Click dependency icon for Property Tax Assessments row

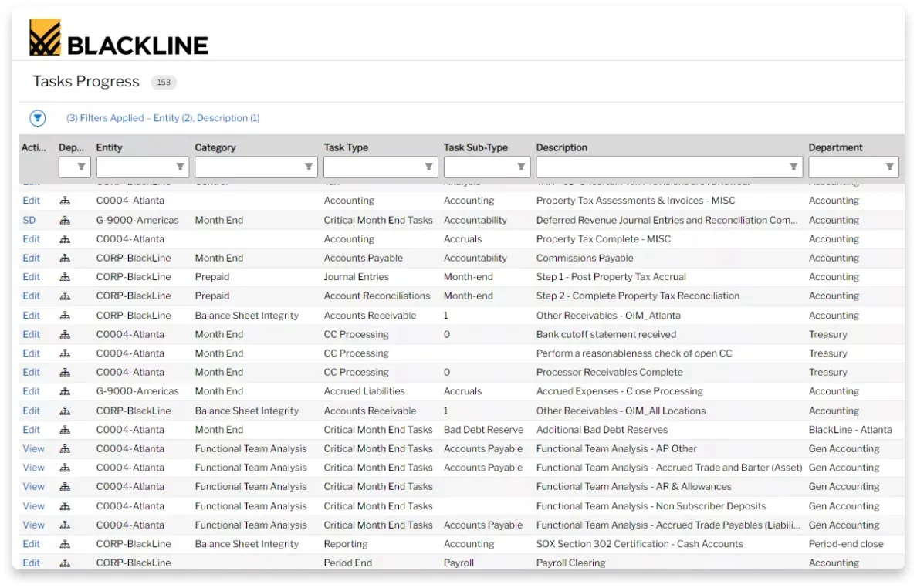(65, 201)
